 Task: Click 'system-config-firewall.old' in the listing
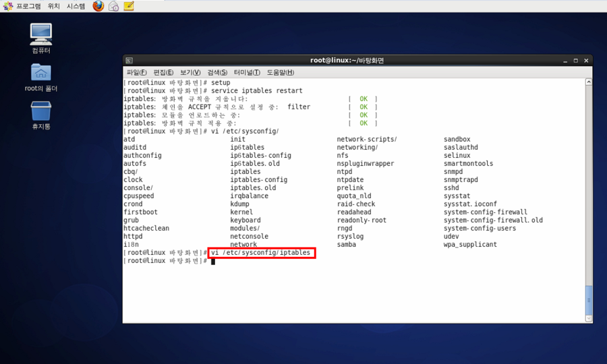(x=493, y=220)
